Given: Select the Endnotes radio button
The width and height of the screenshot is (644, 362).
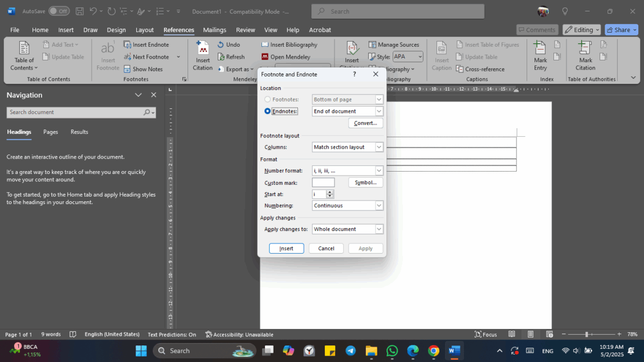Looking at the screenshot, I should (267, 111).
